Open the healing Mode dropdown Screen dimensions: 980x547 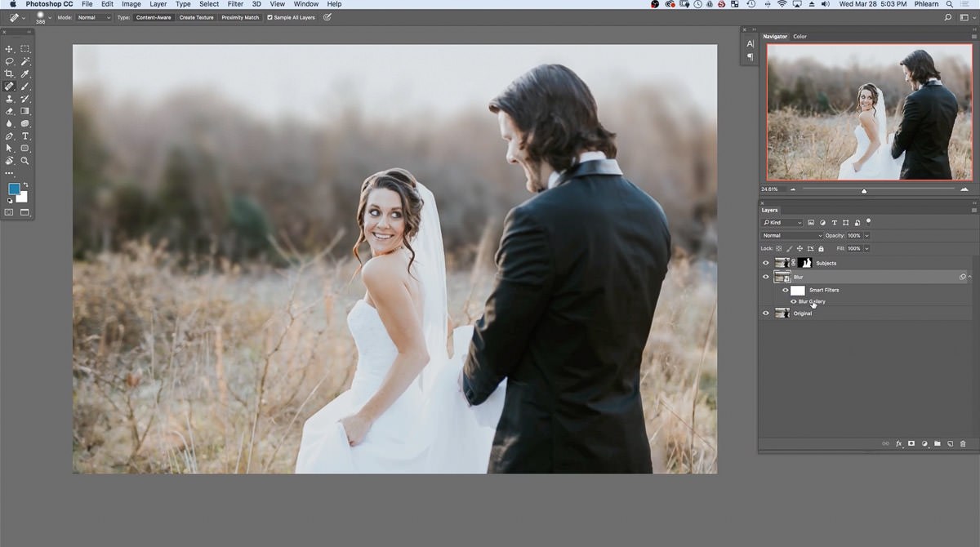94,17
